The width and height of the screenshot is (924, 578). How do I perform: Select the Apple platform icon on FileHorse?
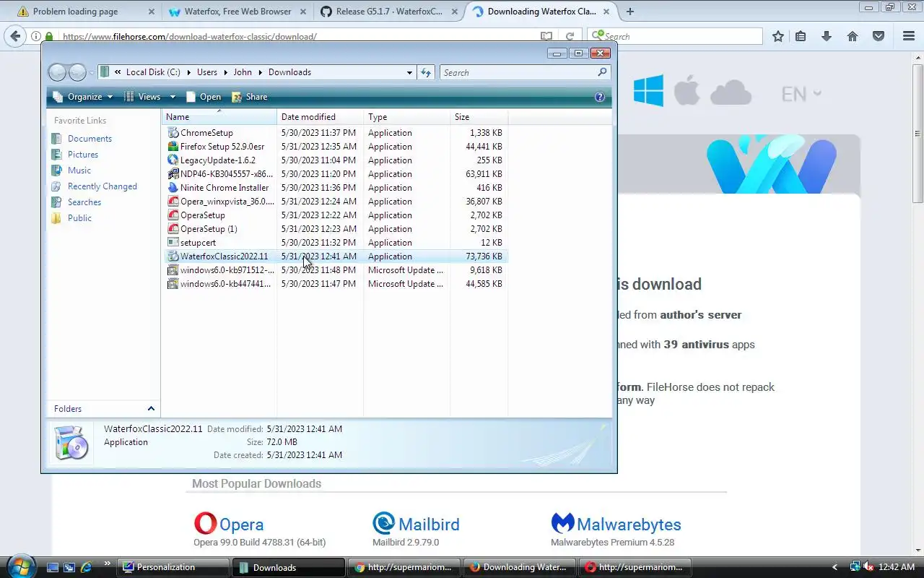(x=687, y=92)
